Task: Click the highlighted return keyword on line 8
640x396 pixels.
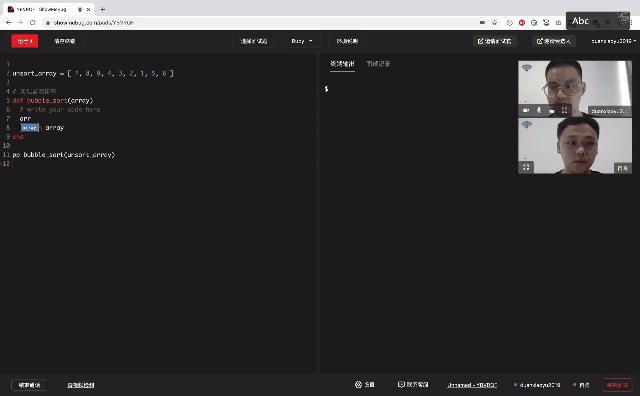Action: pos(31,128)
